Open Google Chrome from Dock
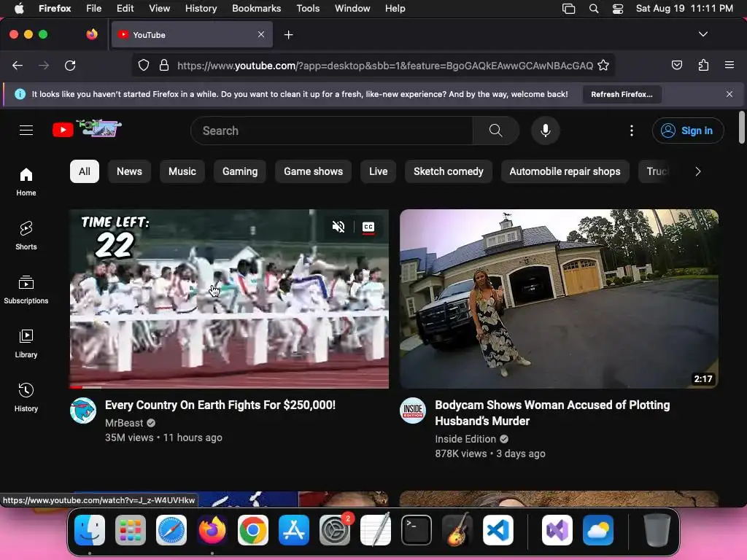Viewport: 747px width, 560px height. tap(253, 530)
